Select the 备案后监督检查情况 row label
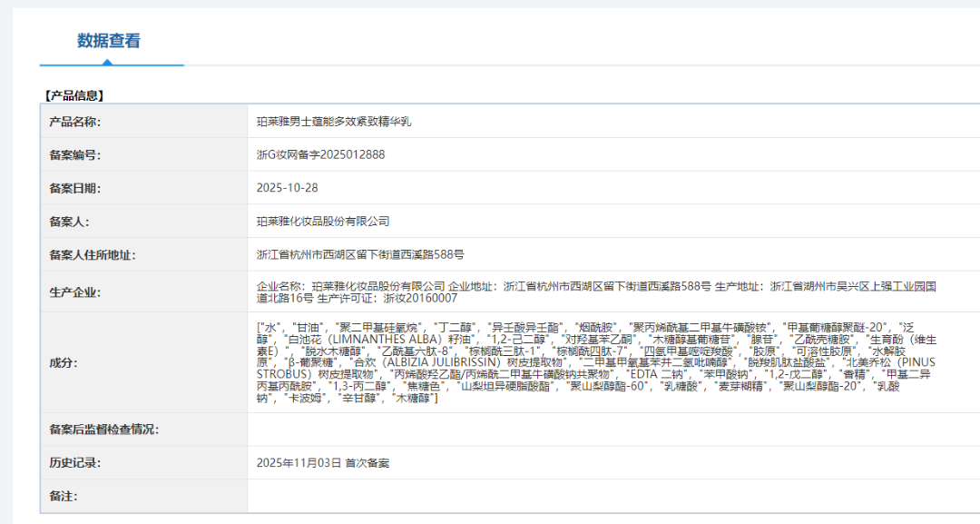Viewport: 980px width, 524px height. tap(104, 430)
